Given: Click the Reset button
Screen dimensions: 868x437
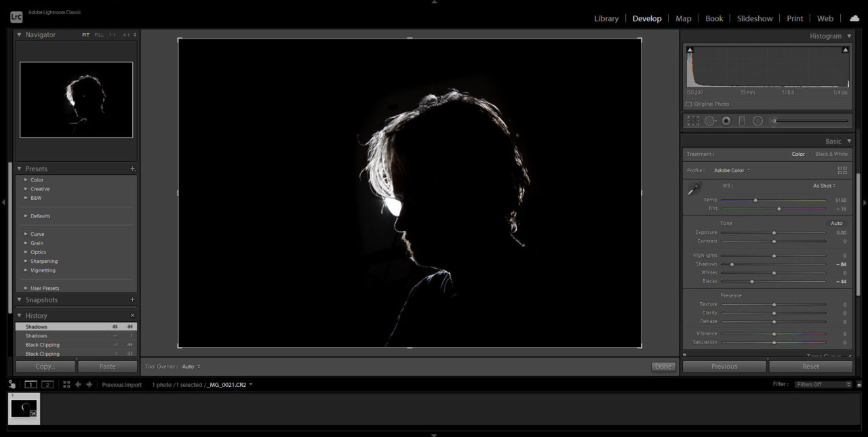Looking at the screenshot, I should coord(810,367).
